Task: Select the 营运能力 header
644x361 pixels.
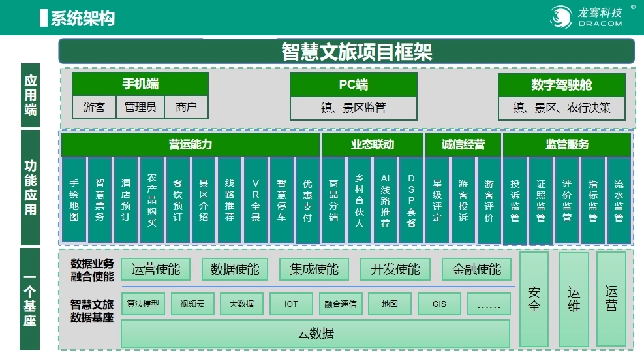Action: pos(190,144)
